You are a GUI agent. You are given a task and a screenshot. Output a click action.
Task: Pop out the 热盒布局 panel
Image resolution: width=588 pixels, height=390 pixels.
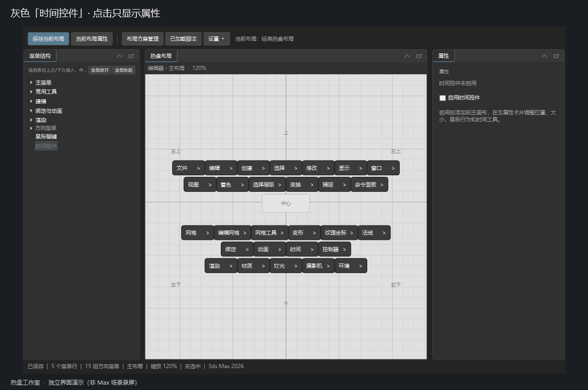pyautogui.click(x=419, y=56)
